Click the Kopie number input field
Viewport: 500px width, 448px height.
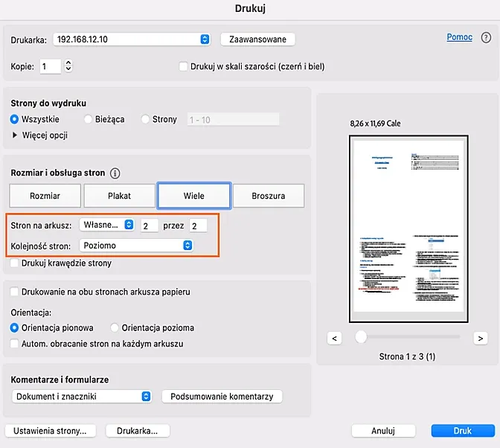51,66
